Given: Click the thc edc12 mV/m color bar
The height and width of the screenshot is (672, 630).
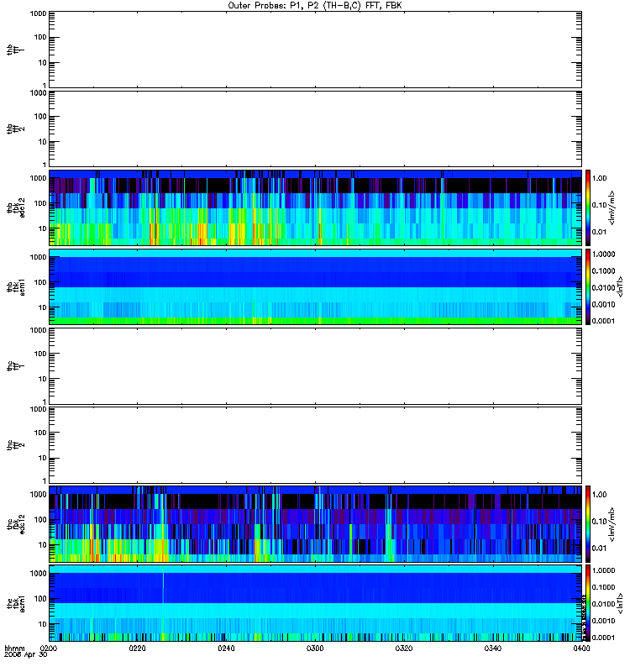Looking at the screenshot, I should pos(588,523).
